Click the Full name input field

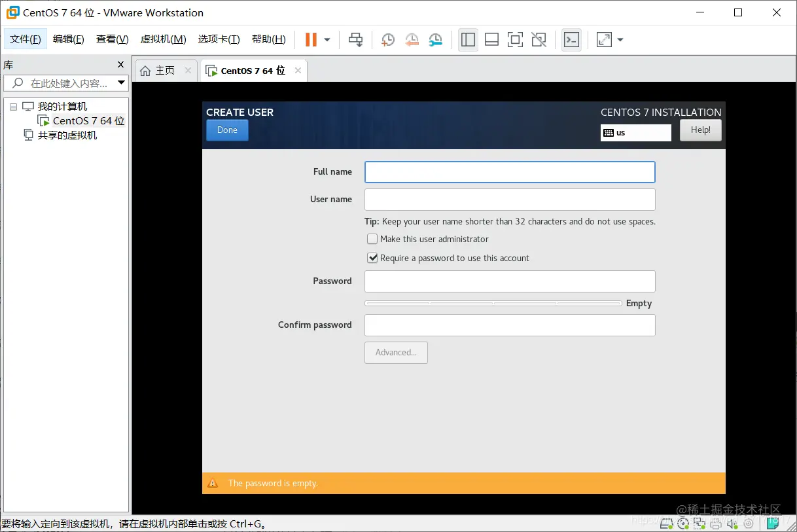point(510,172)
